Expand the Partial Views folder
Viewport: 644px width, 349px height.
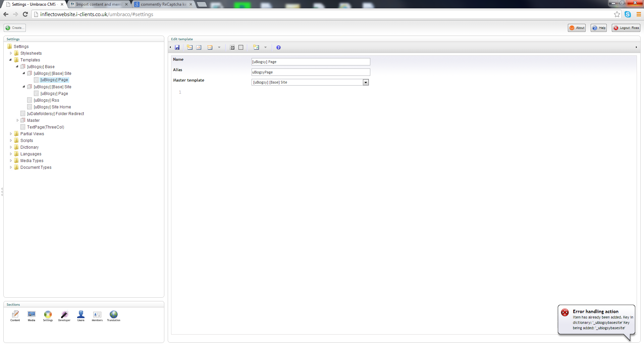(11, 134)
